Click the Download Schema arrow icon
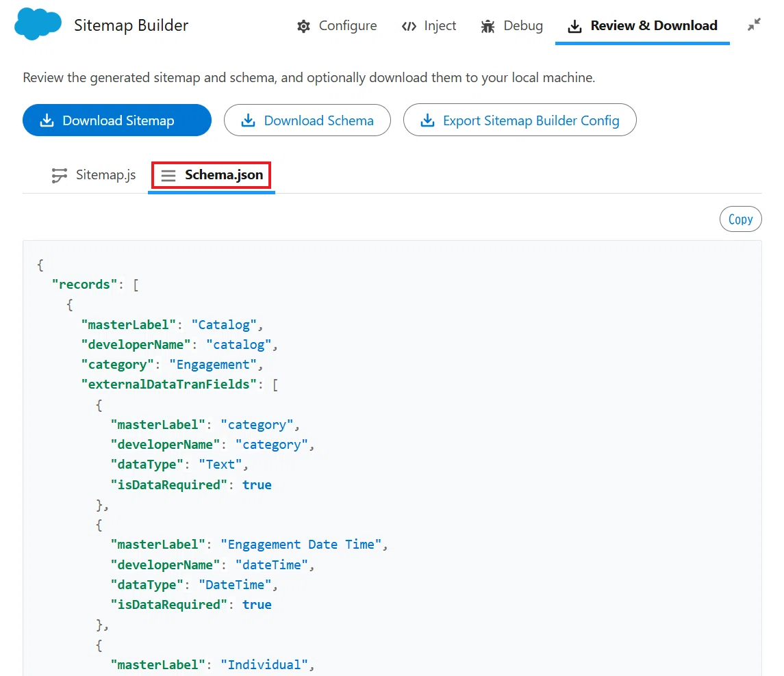The image size is (784, 676). point(248,120)
